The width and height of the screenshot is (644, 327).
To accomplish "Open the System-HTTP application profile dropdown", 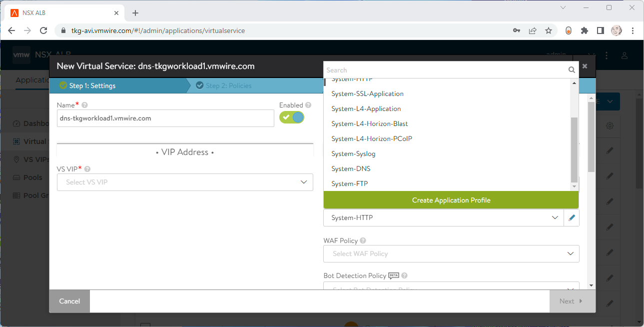I will coord(444,218).
